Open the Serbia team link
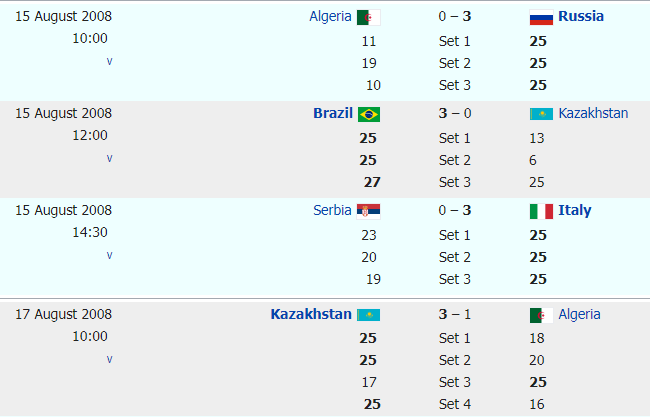This screenshot has height=417, width=650. (x=332, y=210)
